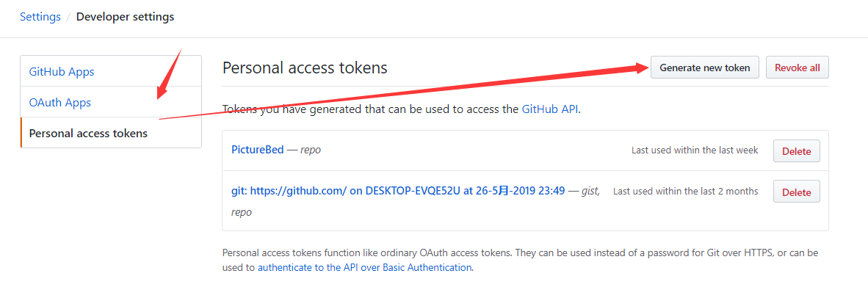The width and height of the screenshot is (868, 298).
Task: Click the Revoke all button
Action: click(x=798, y=68)
